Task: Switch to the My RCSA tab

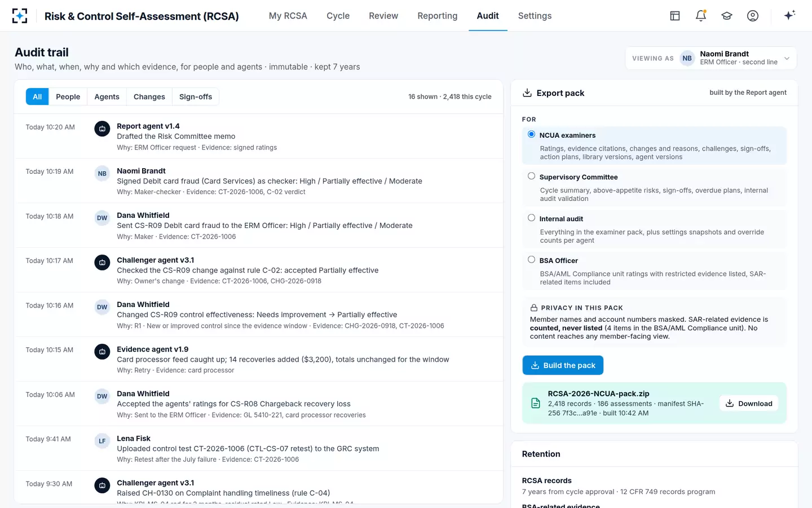Action: click(x=288, y=16)
